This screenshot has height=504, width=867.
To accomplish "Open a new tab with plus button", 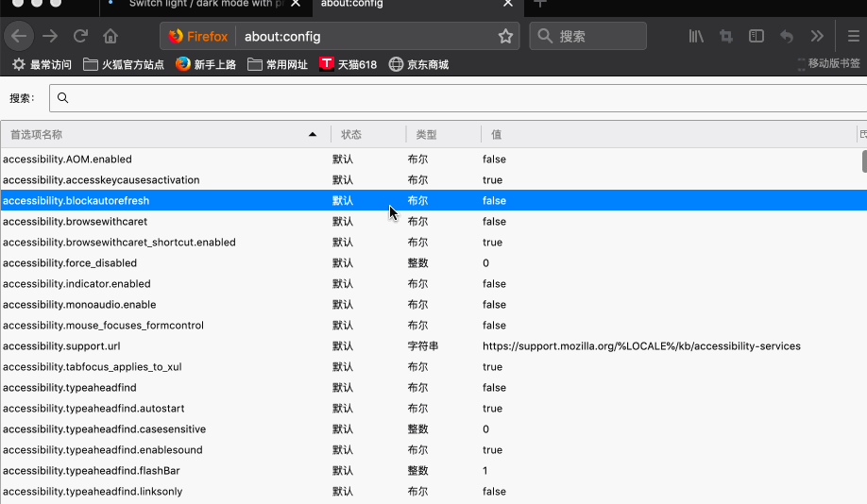I will click(540, 4).
